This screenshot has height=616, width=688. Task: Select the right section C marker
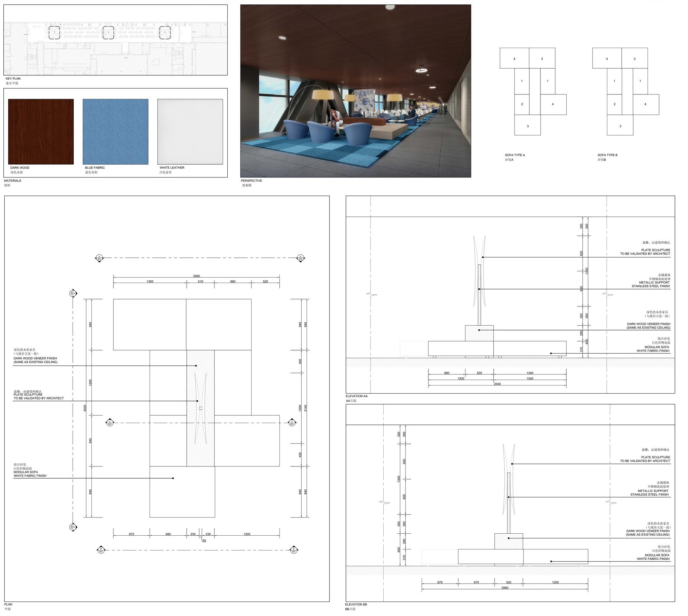click(292, 423)
